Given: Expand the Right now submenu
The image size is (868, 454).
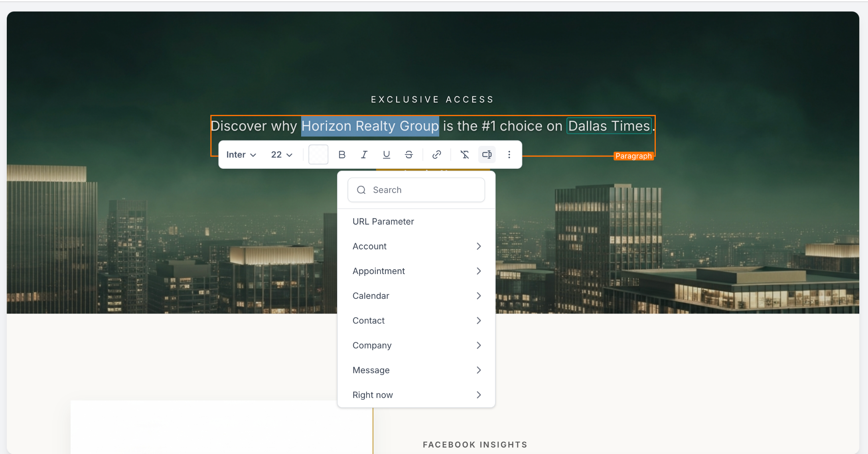Looking at the screenshot, I should tap(416, 395).
